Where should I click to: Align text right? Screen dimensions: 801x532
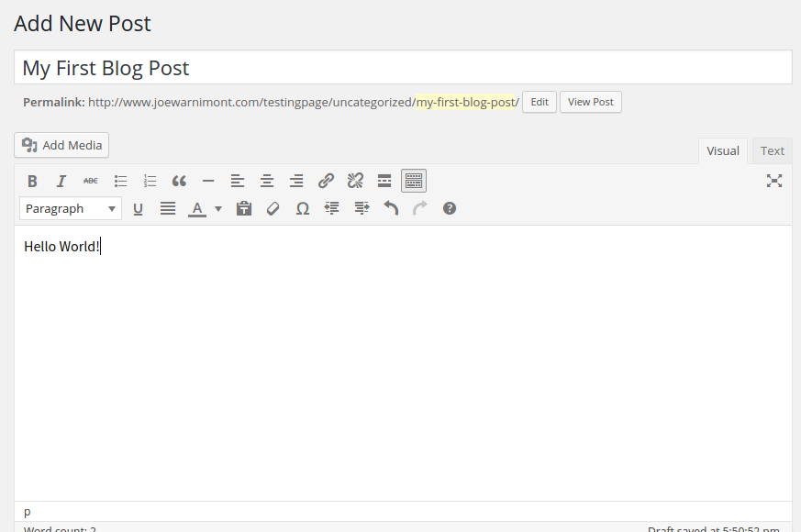(x=296, y=181)
